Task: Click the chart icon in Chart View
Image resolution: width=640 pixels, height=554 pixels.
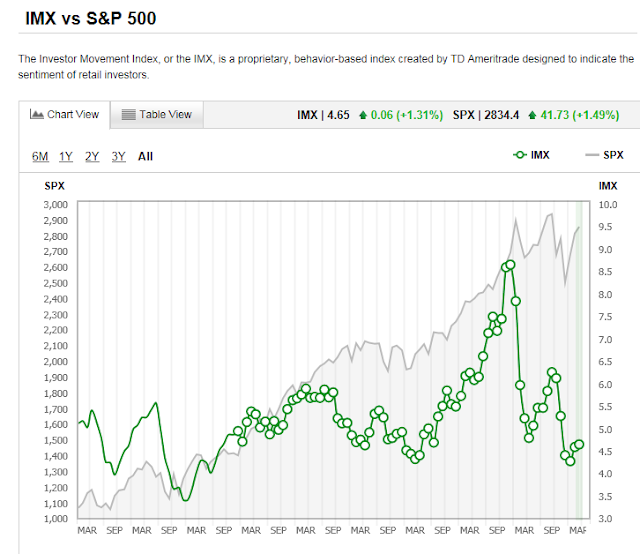Action: (37, 115)
